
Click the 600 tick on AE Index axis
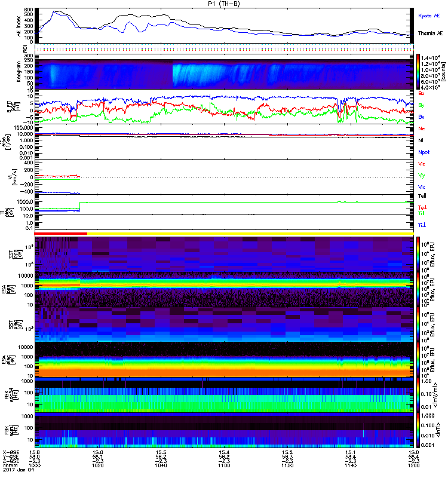29,10
